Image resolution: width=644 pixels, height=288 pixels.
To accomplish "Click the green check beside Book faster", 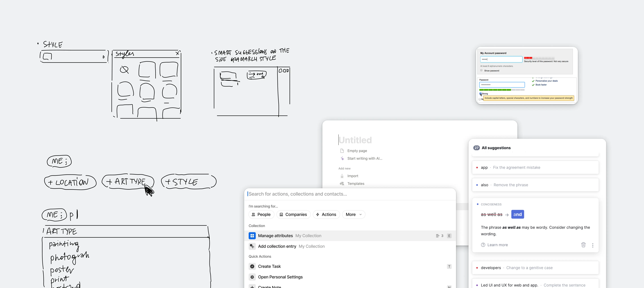I will point(533,85).
